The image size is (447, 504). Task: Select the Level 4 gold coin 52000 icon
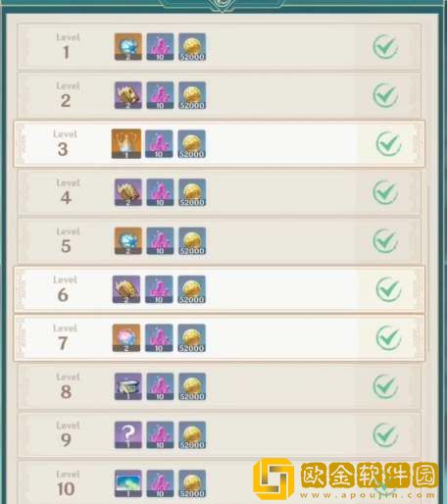[x=192, y=192]
